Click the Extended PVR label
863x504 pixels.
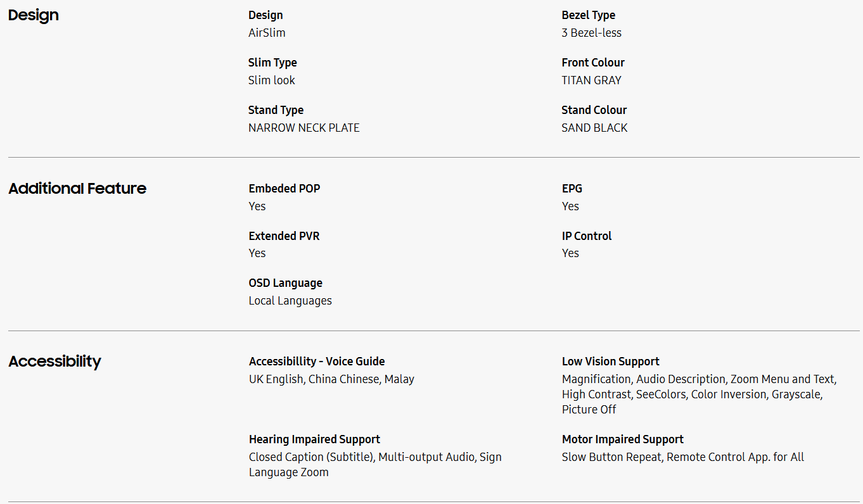coord(284,236)
